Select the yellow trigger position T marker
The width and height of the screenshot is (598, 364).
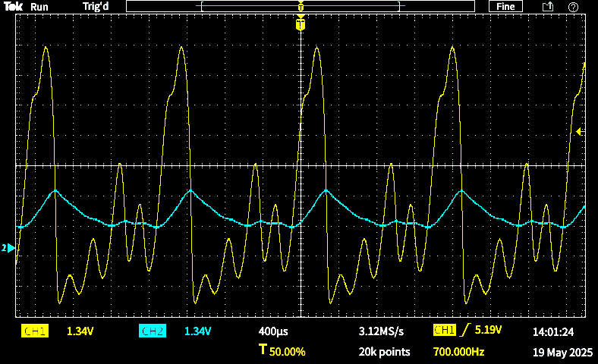click(301, 25)
